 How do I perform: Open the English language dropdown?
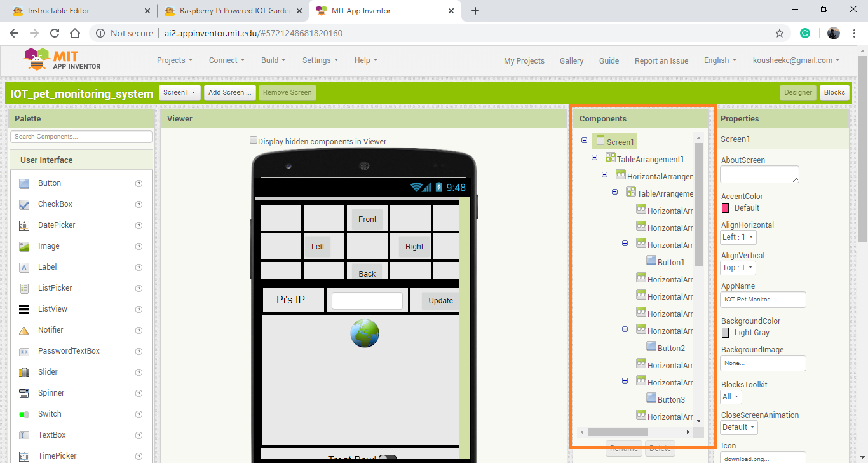(720, 60)
